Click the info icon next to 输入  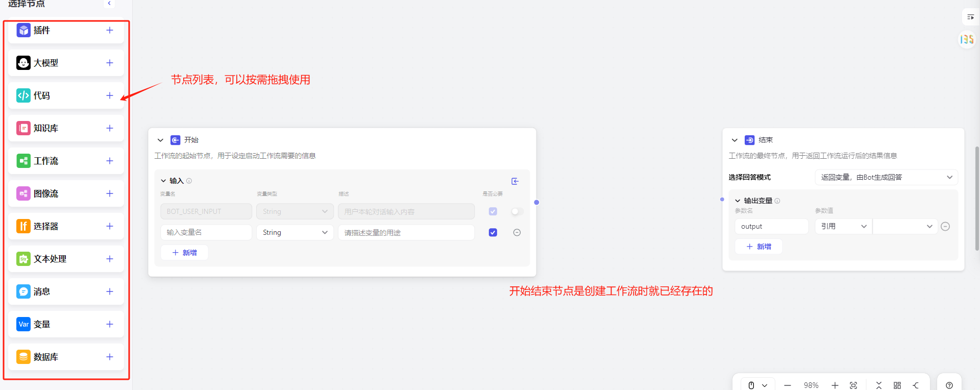(189, 181)
